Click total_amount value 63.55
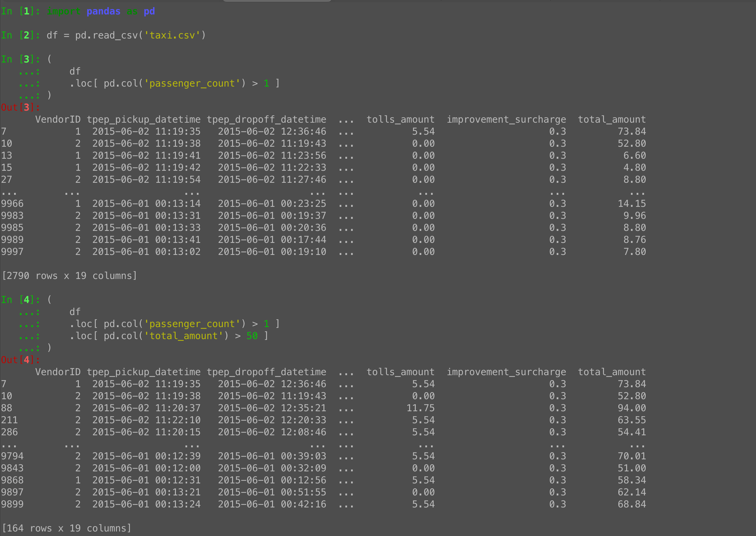 (632, 420)
